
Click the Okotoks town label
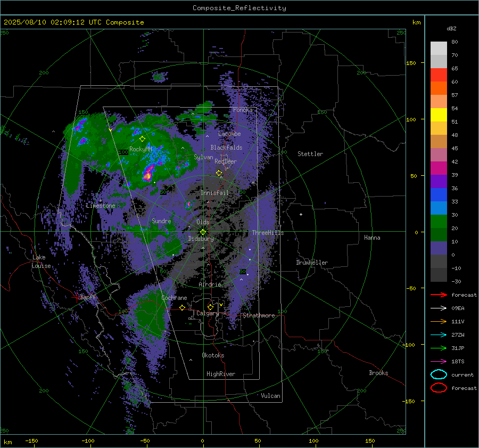pyautogui.click(x=213, y=355)
